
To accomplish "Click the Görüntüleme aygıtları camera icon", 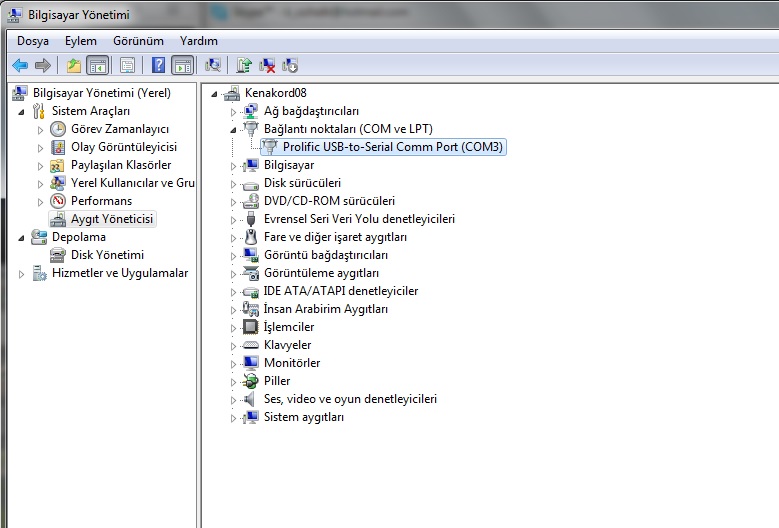I will 251,273.
